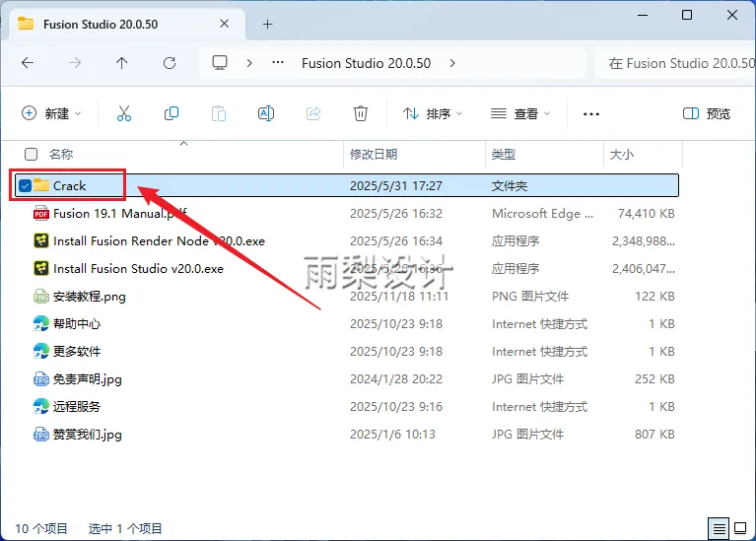Click the 10 个项目 status text
Viewport: 756px width, 541px height.
pyautogui.click(x=41, y=529)
